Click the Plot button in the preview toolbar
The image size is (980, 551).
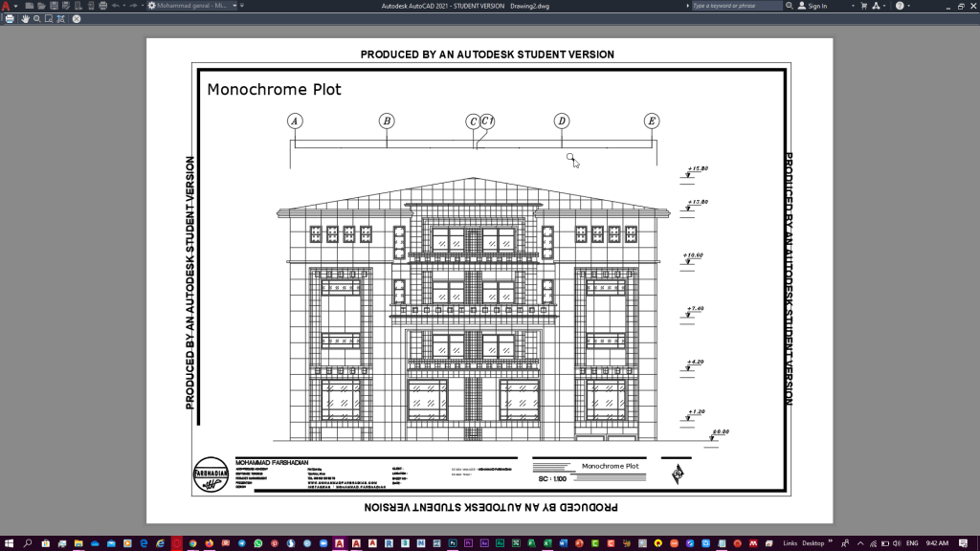point(10,18)
